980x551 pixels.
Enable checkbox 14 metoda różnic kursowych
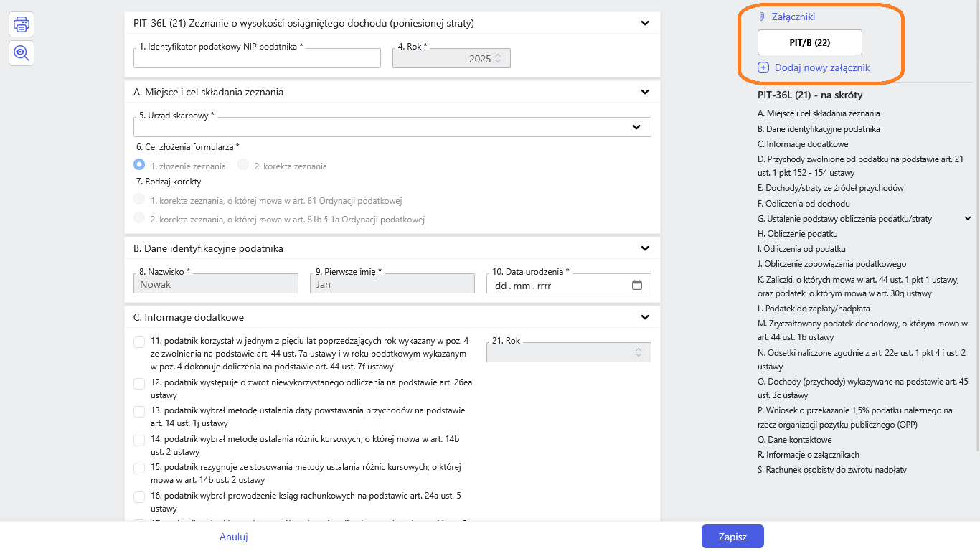(x=139, y=441)
